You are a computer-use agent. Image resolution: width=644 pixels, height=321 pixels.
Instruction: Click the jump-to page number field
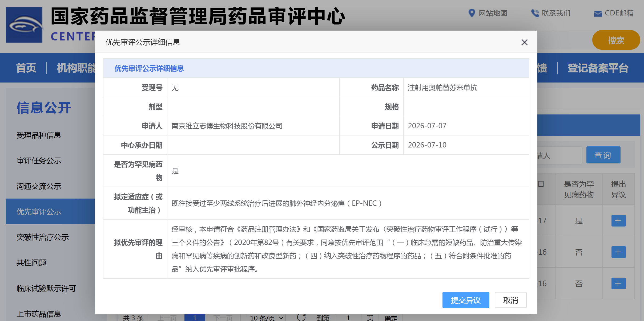pos(348,318)
